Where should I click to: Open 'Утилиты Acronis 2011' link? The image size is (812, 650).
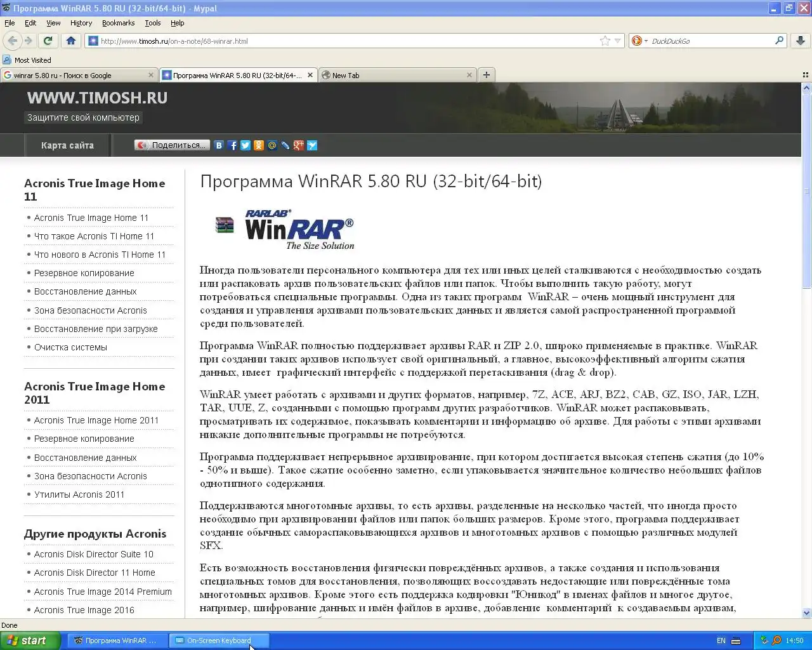pyautogui.click(x=79, y=494)
